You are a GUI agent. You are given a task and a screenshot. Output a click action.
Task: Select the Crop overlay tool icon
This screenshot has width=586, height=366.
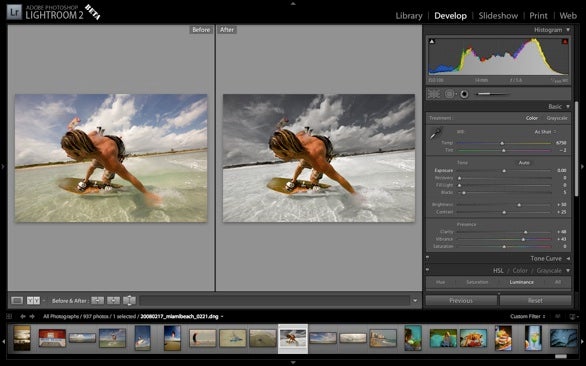(x=434, y=94)
